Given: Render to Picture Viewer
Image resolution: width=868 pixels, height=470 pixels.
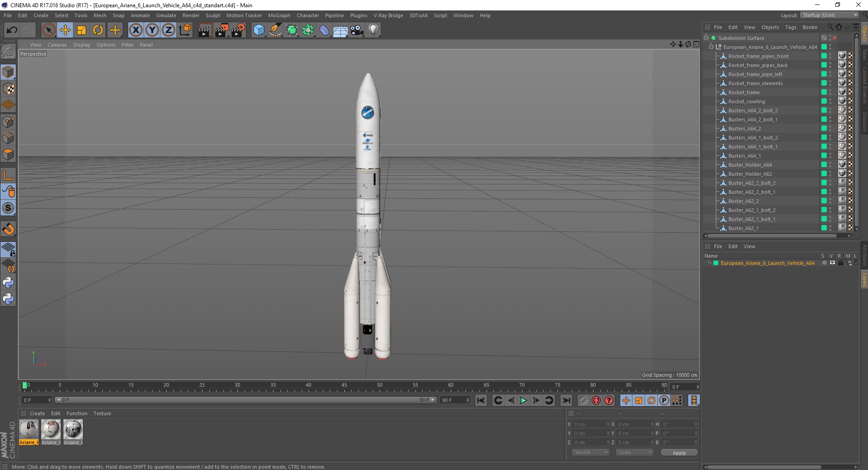Looking at the screenshot, I should (x=222, y=30).
